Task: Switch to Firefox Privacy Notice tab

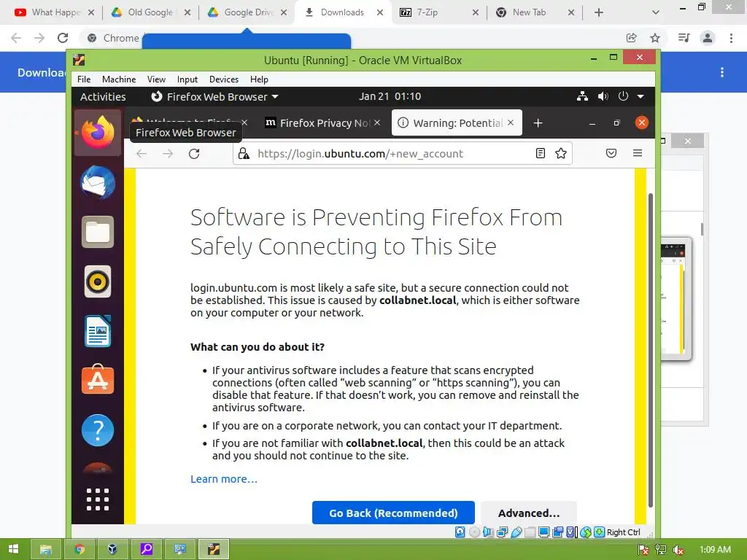Action: click(323, 122)
